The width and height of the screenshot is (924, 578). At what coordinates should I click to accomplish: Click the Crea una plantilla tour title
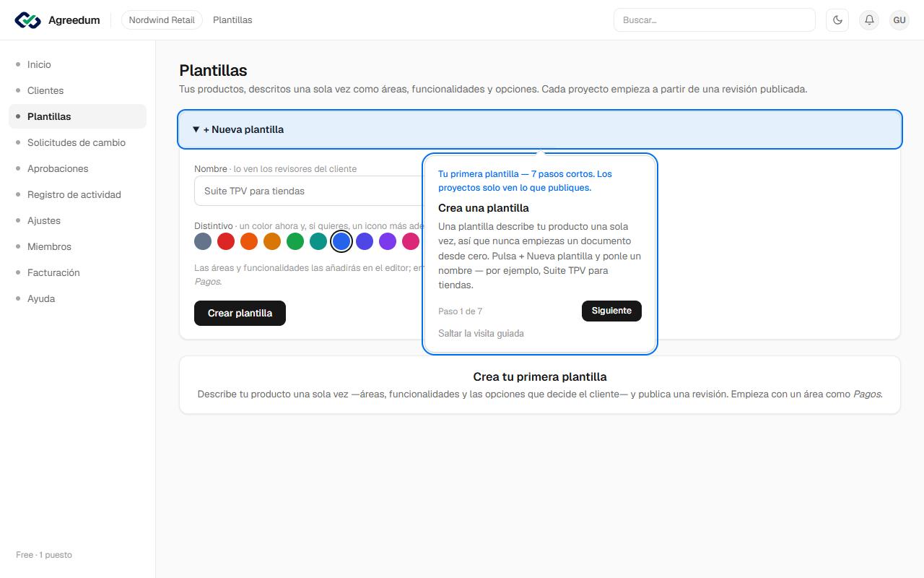click(x=484, y=208)
